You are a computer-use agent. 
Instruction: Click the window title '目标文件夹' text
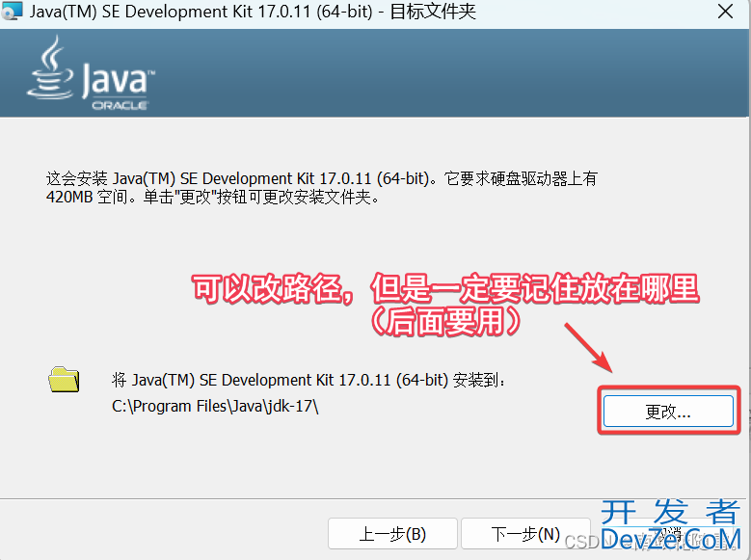(433, 11)
